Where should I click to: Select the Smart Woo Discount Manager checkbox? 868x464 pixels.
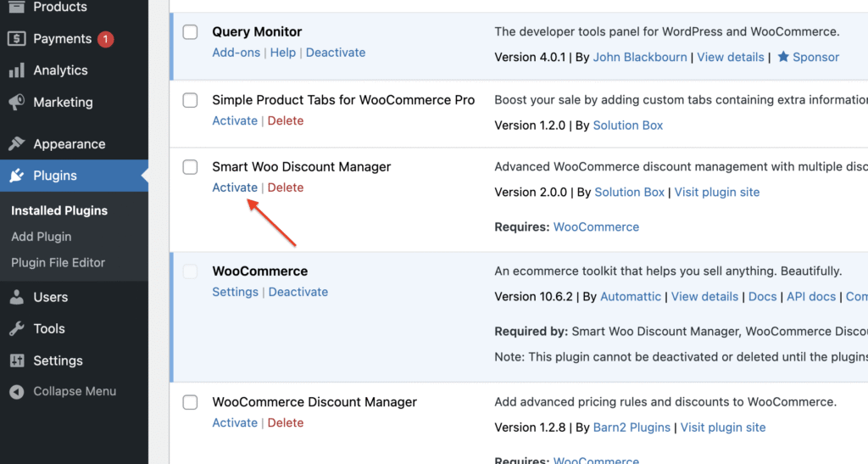pyautogui.click(x=191, y=167)
